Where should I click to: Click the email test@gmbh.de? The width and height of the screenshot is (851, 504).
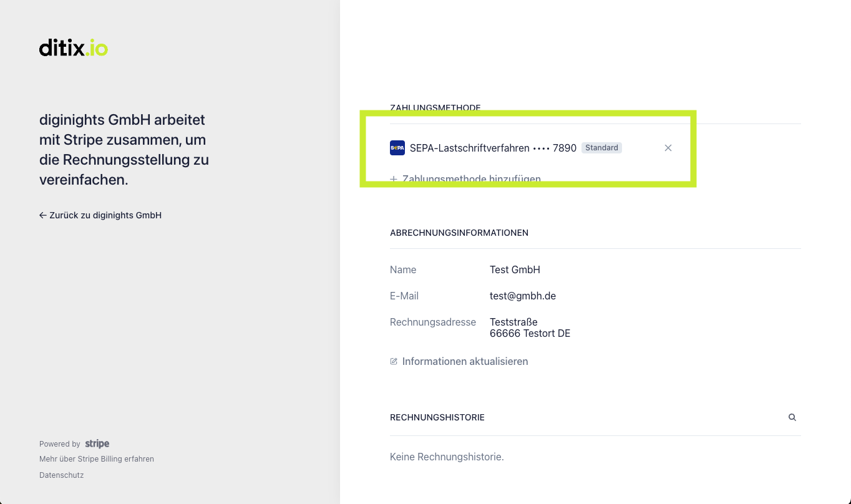coord(523,296)
